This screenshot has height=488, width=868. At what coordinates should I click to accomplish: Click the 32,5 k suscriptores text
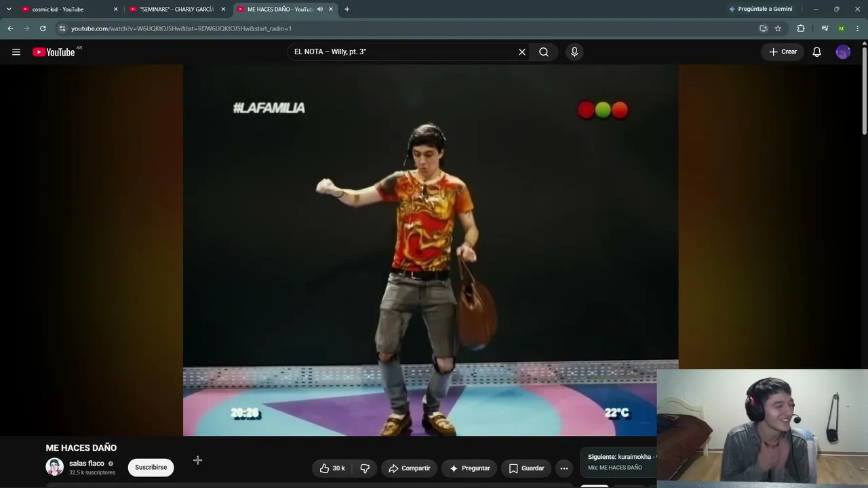coord(92,473)
